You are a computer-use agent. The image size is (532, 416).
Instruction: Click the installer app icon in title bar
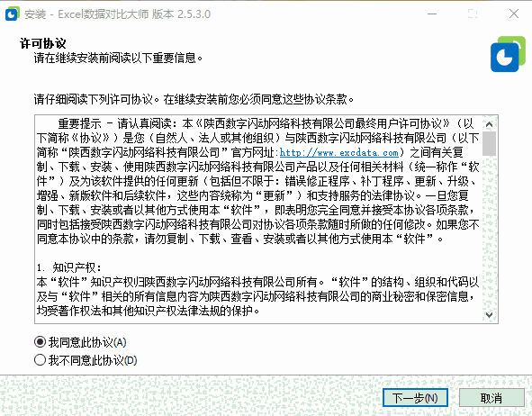(x=13, y=14)
